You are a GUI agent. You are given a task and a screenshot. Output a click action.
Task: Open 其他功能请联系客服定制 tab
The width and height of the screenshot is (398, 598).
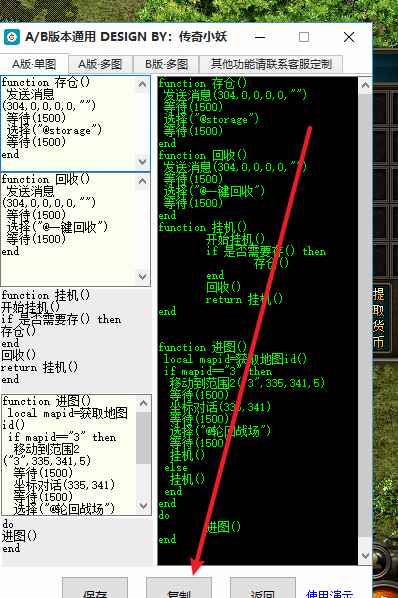point(271,64)
